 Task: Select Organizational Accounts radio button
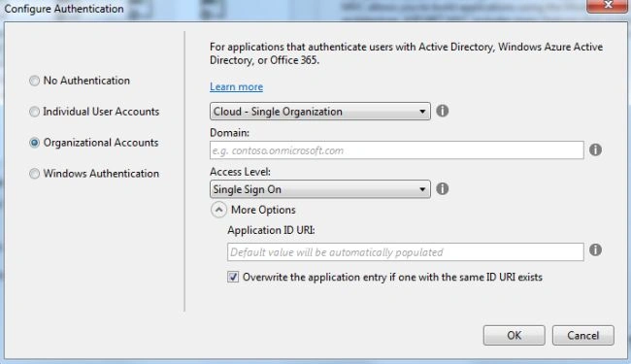point(35,143)
